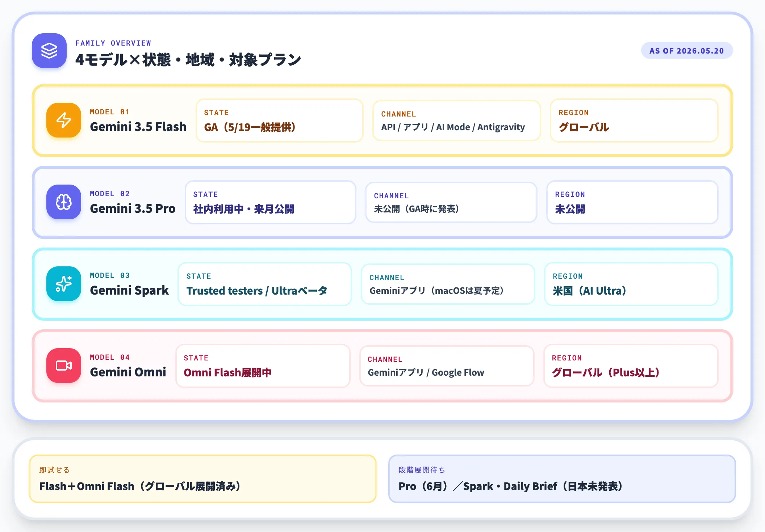Click the MODEL 02 label
765x532 pixels.
click(x=109, y=194)
